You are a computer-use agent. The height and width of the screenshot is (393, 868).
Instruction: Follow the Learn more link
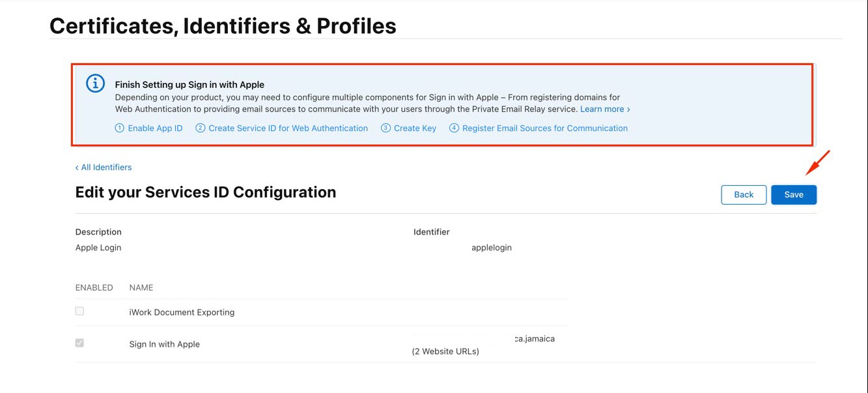(x=602, y=109)
